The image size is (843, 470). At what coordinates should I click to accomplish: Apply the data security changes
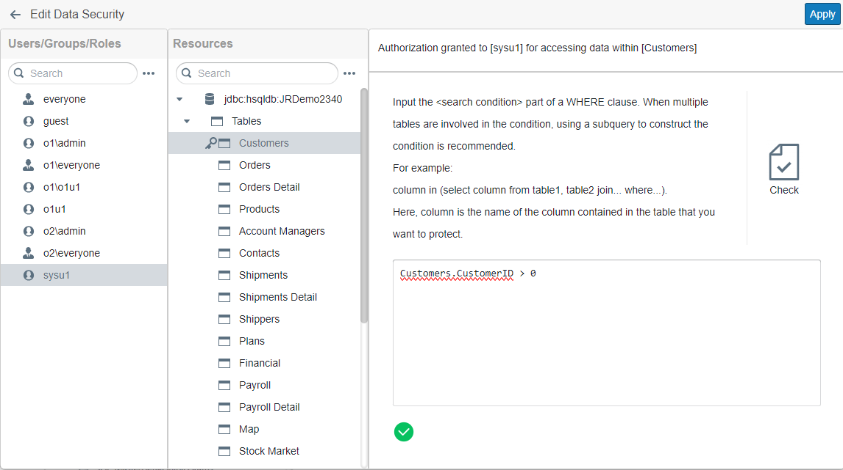pyautogui.click(x=822, y=15)
